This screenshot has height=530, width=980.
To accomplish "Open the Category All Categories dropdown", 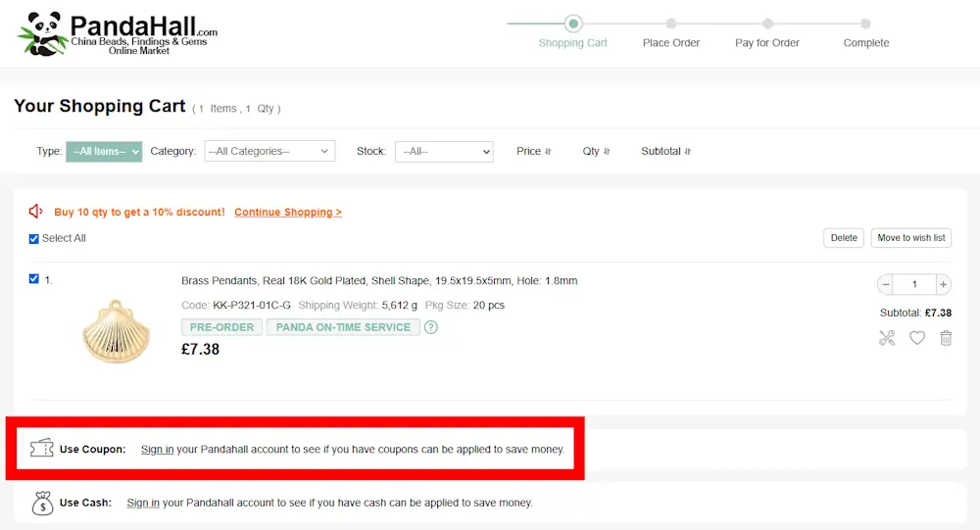I will pos(269,151).
